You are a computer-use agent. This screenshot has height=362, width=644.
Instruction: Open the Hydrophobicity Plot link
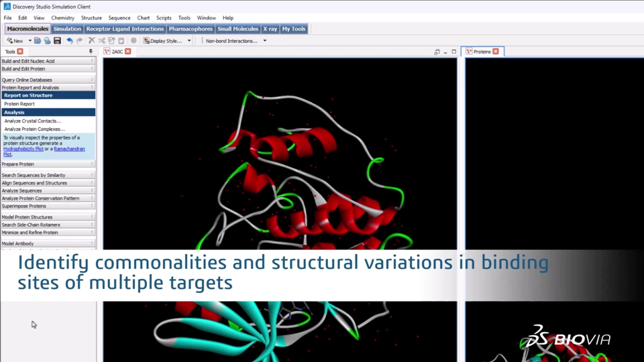[x=23, y=149]
